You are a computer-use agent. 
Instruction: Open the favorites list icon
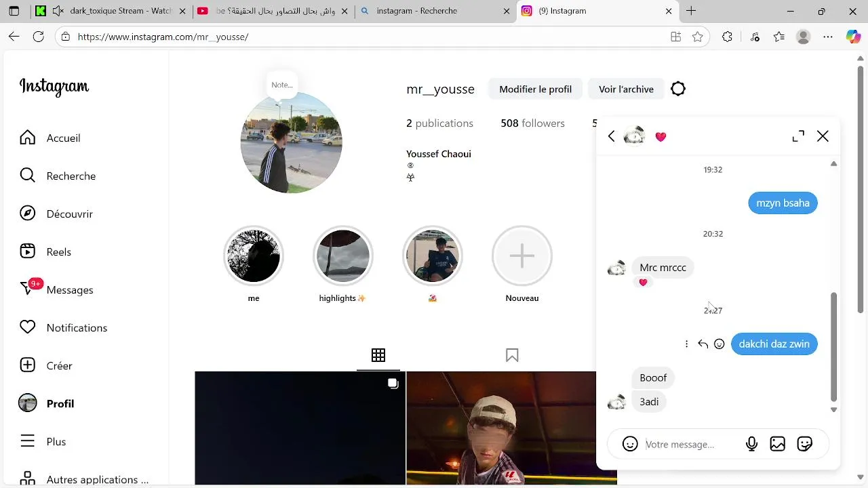pyautogui.click(x=778, y=37)
